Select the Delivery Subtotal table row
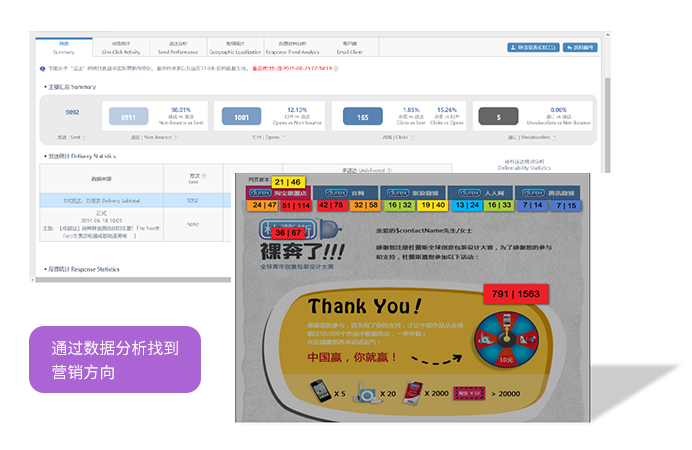The image size is (692, 450). coord(135,200)
